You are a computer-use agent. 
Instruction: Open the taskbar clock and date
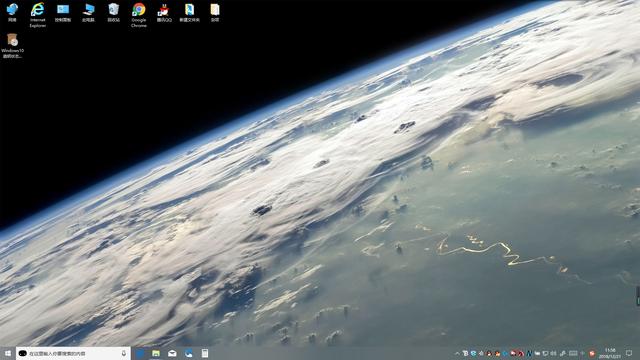[x=610, y=353]
